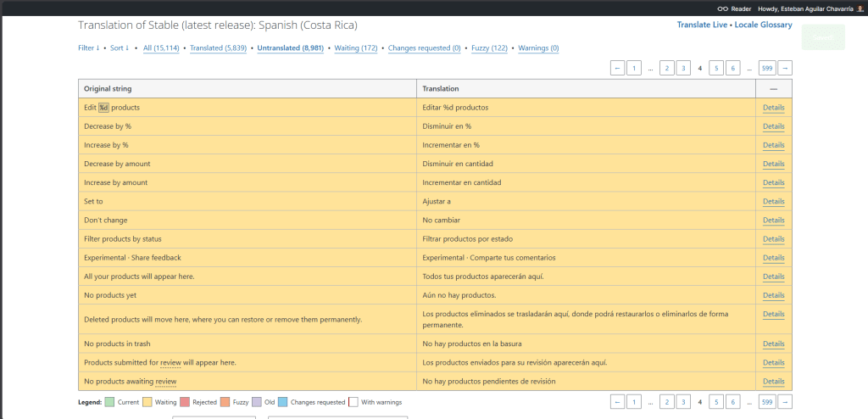The image size is (868, 419).
Task: Open Details for "Increase by amount" row
Action: click(773, 183)
